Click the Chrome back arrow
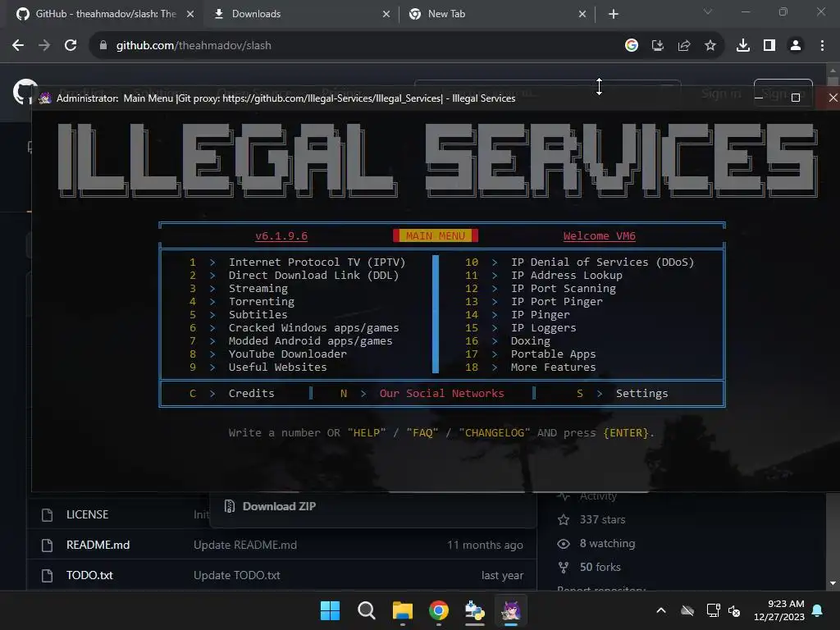 [18, 46]
